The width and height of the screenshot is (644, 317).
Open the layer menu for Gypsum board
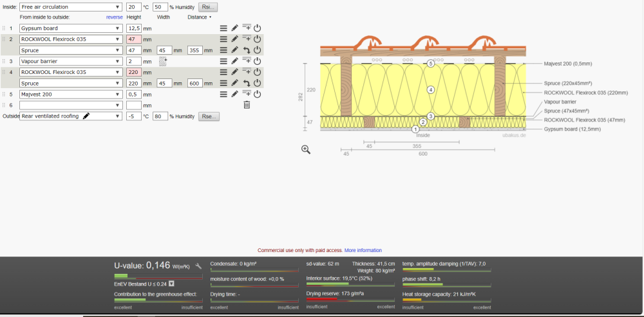point(223,28)
